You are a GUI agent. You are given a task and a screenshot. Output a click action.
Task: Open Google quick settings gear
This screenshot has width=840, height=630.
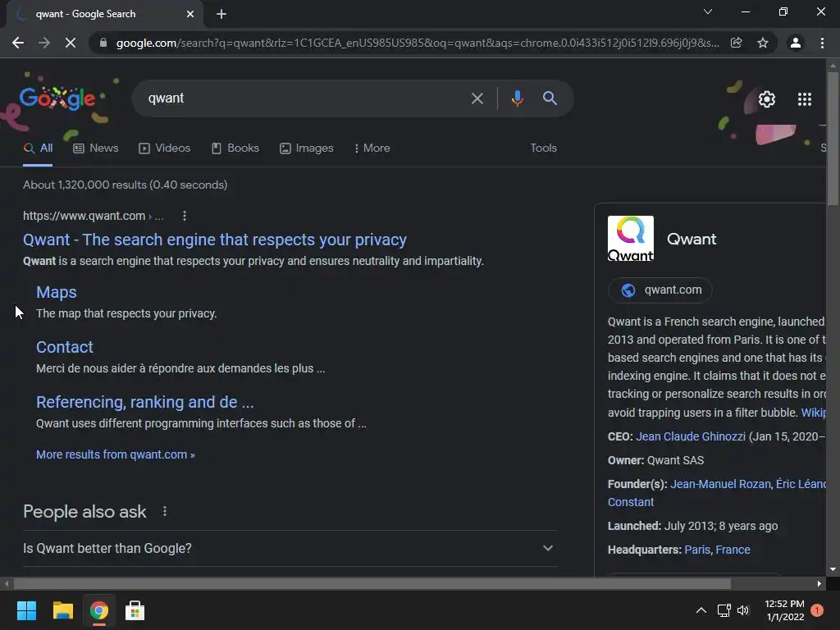pyautogui.click(x=767, y=99)
